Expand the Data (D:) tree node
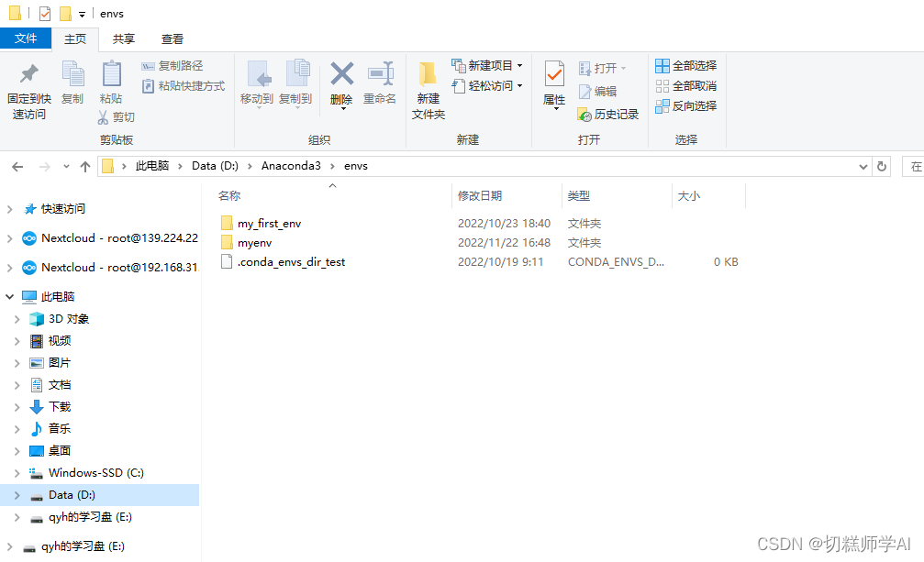 pos(17,495)
